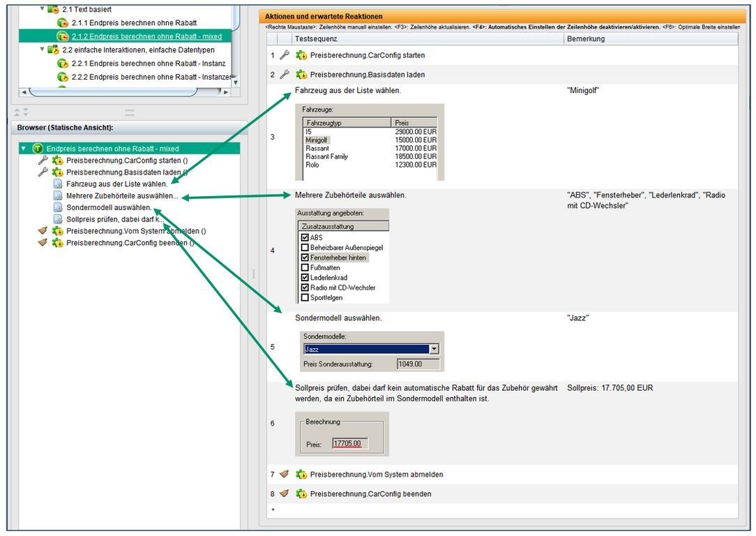Click test icon of '2.2.1 Endpreis berechnen ohne Rabatt - Instanz'
This screenshot has width=756, height=536.
pos(62,64)
